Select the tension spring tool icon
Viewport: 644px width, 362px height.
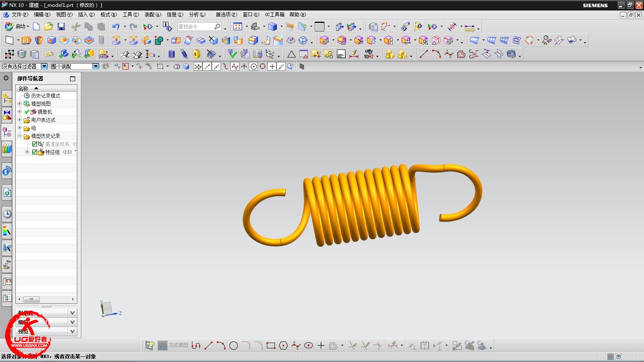(184, 54)
